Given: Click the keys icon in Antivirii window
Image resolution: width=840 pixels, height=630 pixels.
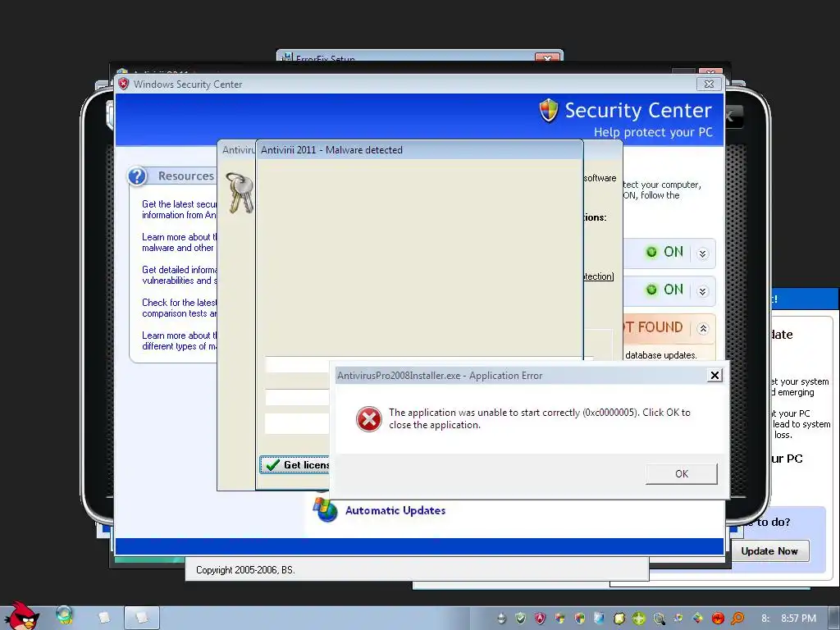Looking at the screenshot, I should pyautogui.click(x=239, y=192).
